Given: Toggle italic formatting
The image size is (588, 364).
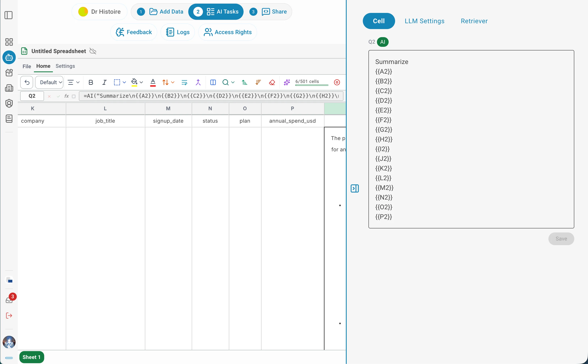Looking at the screenshot, I should (104, 82).
